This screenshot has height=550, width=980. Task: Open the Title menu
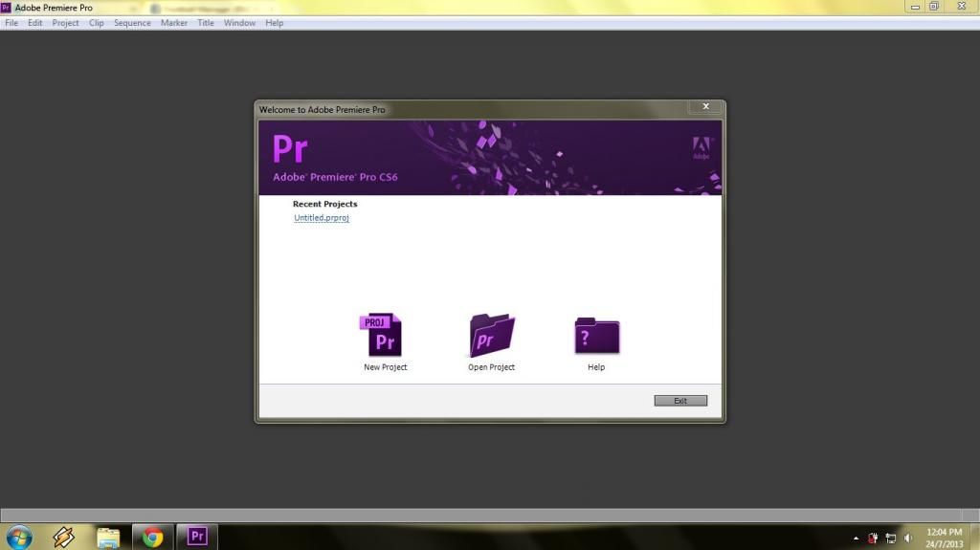[x=206, y=23]
